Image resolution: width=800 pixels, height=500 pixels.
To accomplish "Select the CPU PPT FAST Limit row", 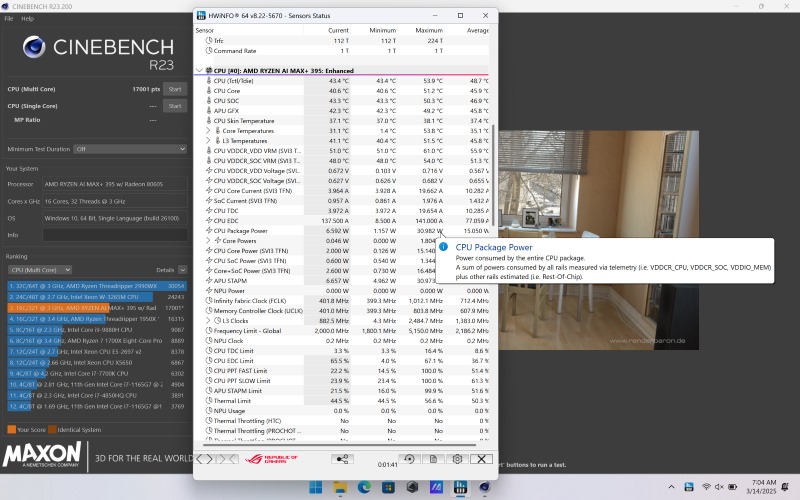I will coord(341,370).
